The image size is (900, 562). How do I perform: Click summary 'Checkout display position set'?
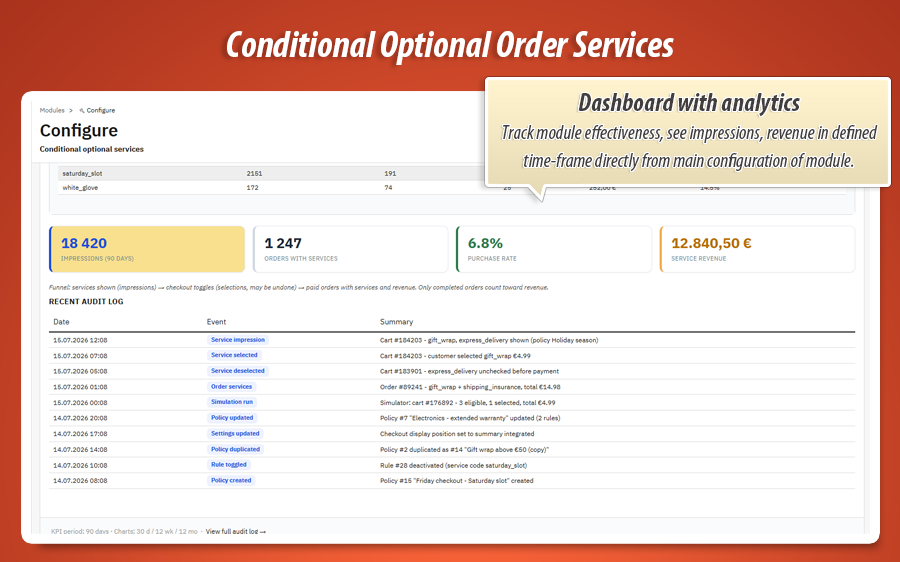coord(457,434)
